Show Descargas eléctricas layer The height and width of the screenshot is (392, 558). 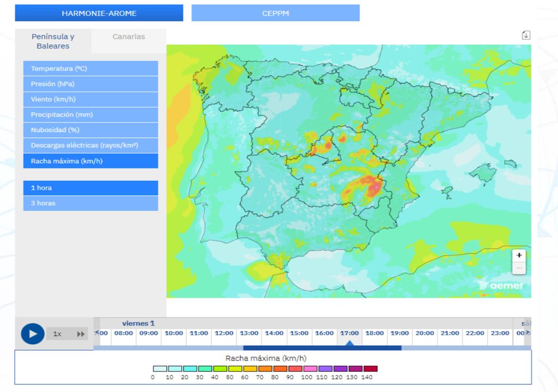point(91,145)
